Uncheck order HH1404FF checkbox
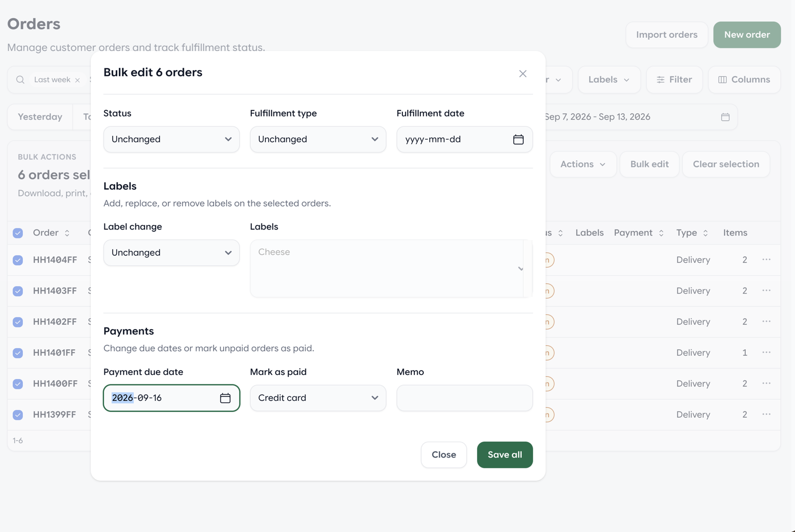This screenshot has height=532, width=795. point(18,260)
